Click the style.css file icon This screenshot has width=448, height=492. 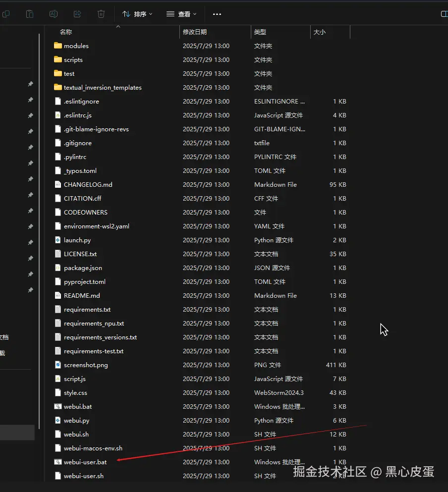[x=58, y=392]
